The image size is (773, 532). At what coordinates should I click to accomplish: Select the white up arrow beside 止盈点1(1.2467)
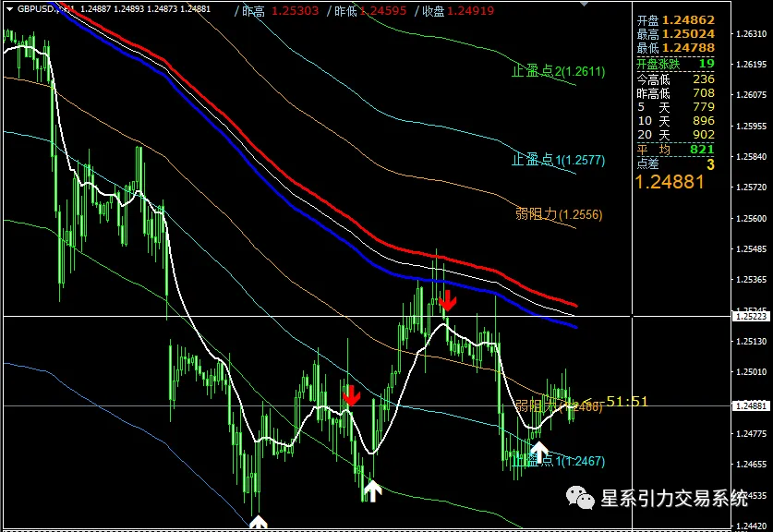pyautogui.click(x=538, y=453)
